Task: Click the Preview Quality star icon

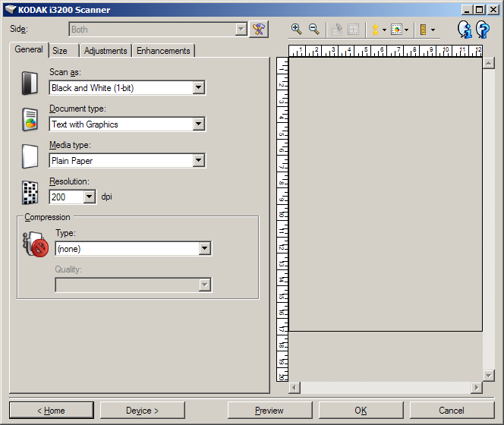Action: click(375, 30)
